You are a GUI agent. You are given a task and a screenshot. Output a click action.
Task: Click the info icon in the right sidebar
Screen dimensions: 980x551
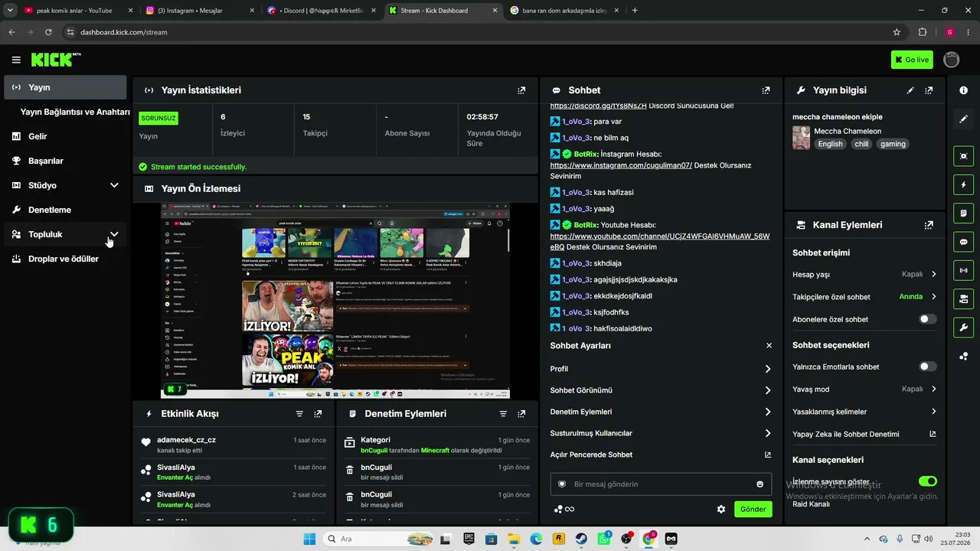tap(963, 90)
